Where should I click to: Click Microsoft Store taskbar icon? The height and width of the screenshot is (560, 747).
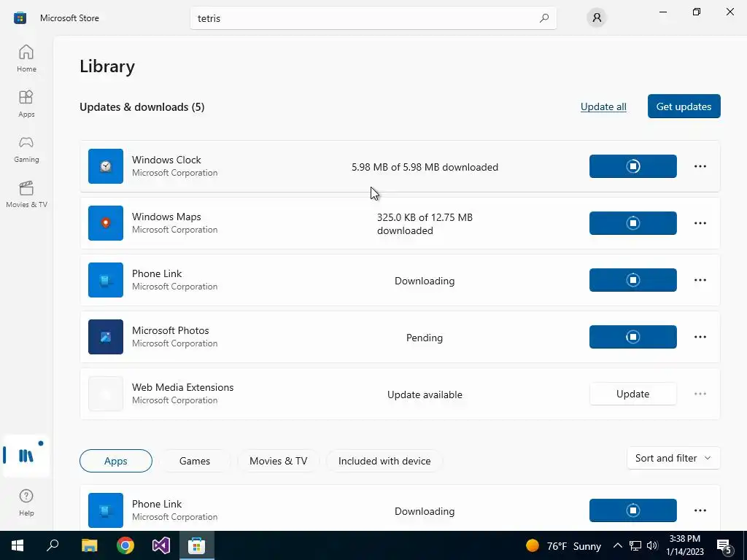tap(196, 545)
